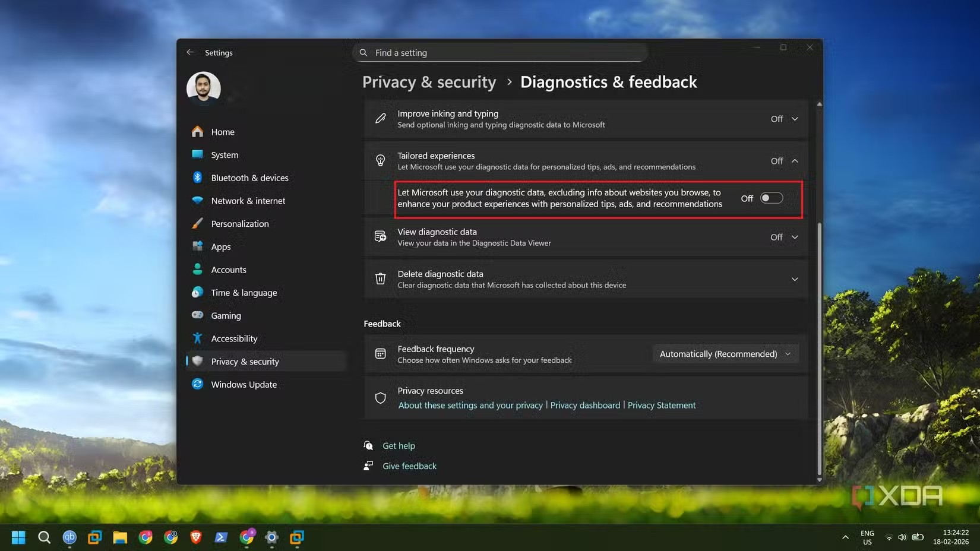Expand the Delete diagnostic data section
Image resolution: width=980 pixels, height=551 pixels.
(794, 279)
